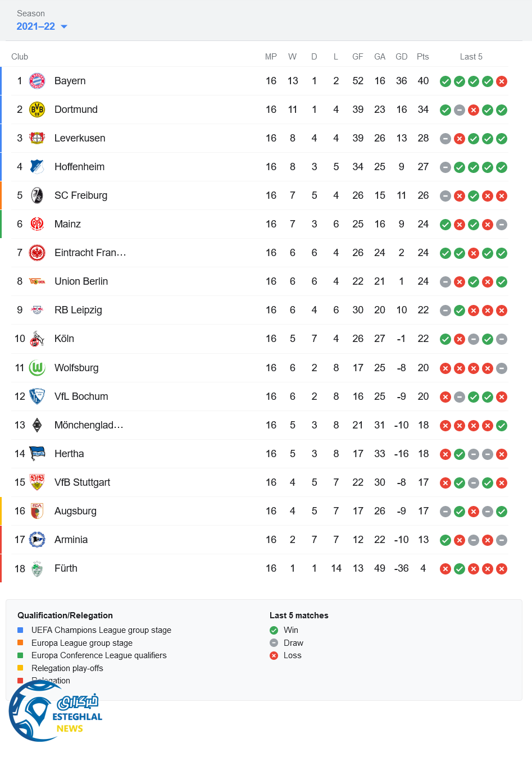Click the Esteghlal News logo
This screenshot has height=757, width=532.
pos(55,712)
